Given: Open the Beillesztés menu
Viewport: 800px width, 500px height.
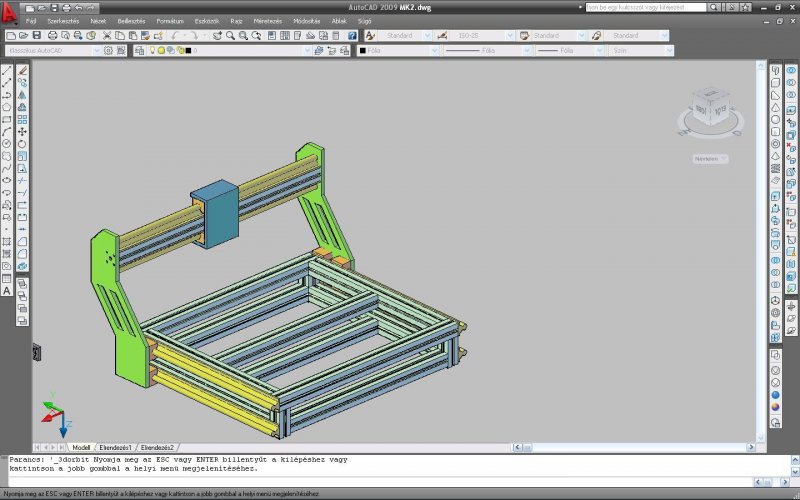Looking at the screenshot, I should [x=131, y=21].
